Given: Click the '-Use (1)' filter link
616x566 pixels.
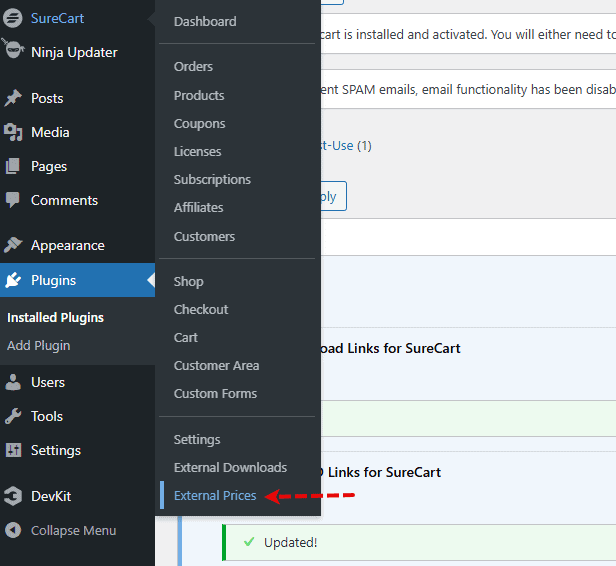Looking at the screenshot, I should point(346,146).
